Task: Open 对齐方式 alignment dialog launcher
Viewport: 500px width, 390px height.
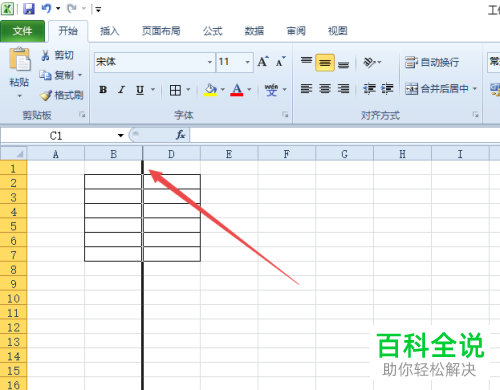Action: pos(475,115)
